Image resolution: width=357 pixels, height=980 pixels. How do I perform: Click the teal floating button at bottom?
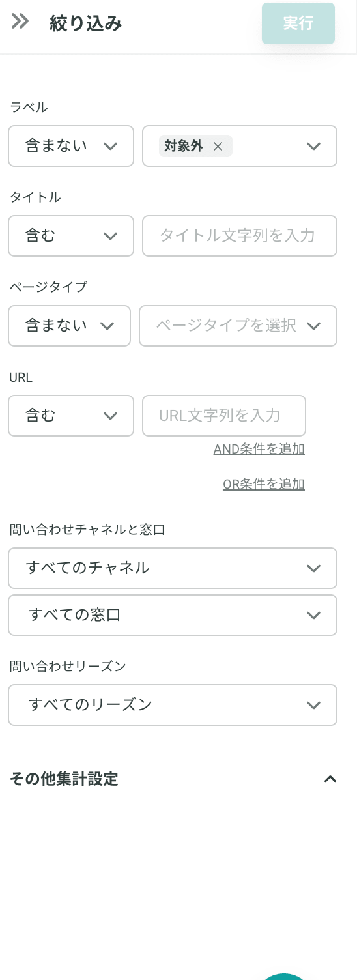pyautogui.click(x=284, y=976)
